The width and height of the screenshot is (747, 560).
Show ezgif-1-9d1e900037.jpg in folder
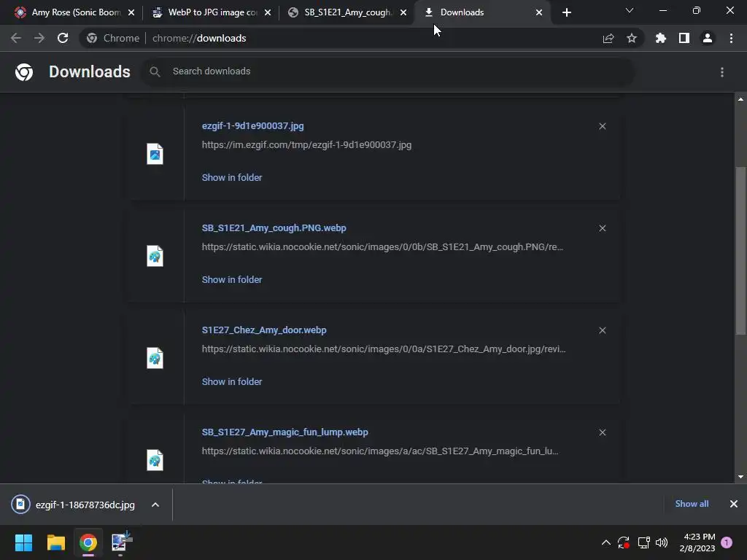tap(232, 178)
